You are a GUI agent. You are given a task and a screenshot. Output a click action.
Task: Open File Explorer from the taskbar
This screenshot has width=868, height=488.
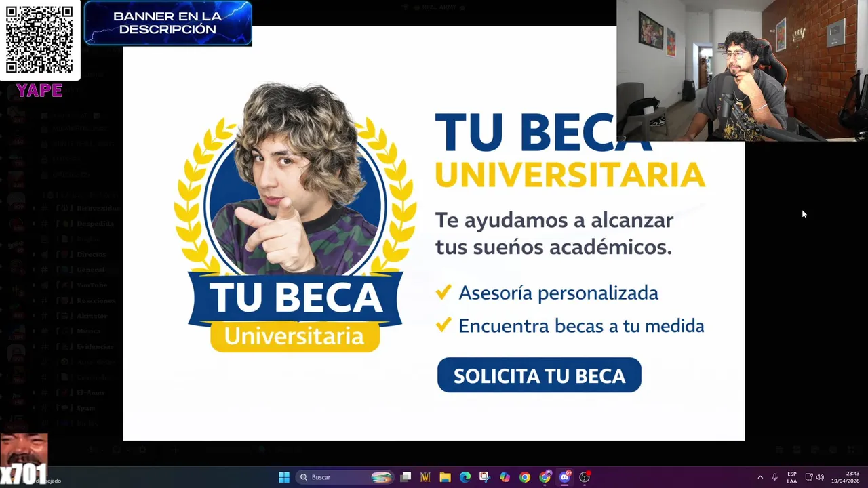[445, 477]
